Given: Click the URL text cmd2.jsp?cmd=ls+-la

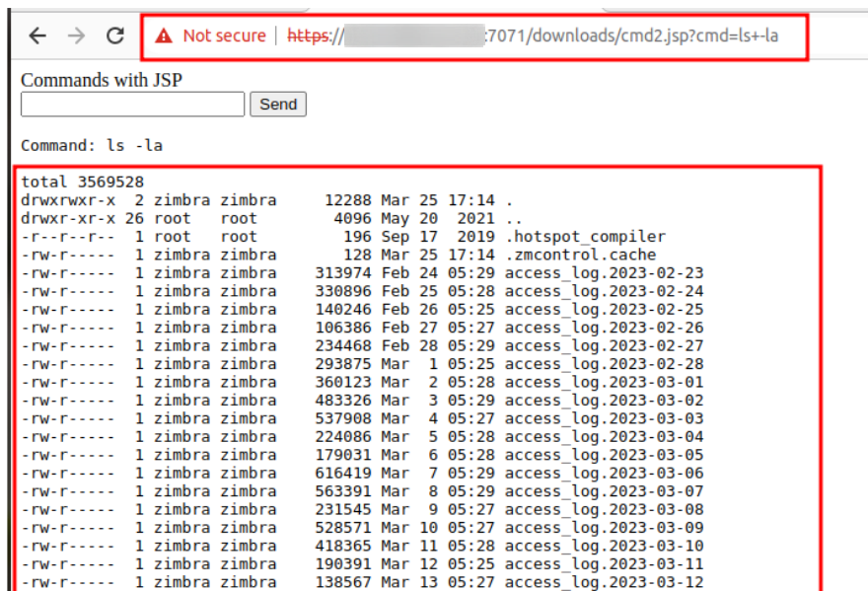Looking at the screenshot, I should point(699,36).
